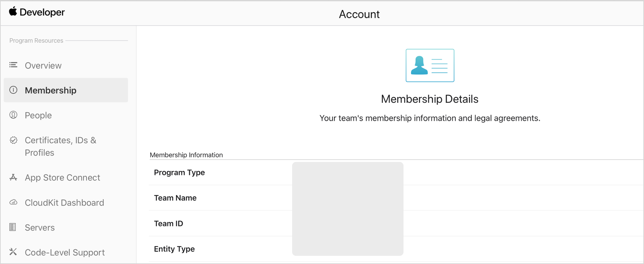644x264 pixels.
Task: Click the Entity Type label
Action: 174,249
